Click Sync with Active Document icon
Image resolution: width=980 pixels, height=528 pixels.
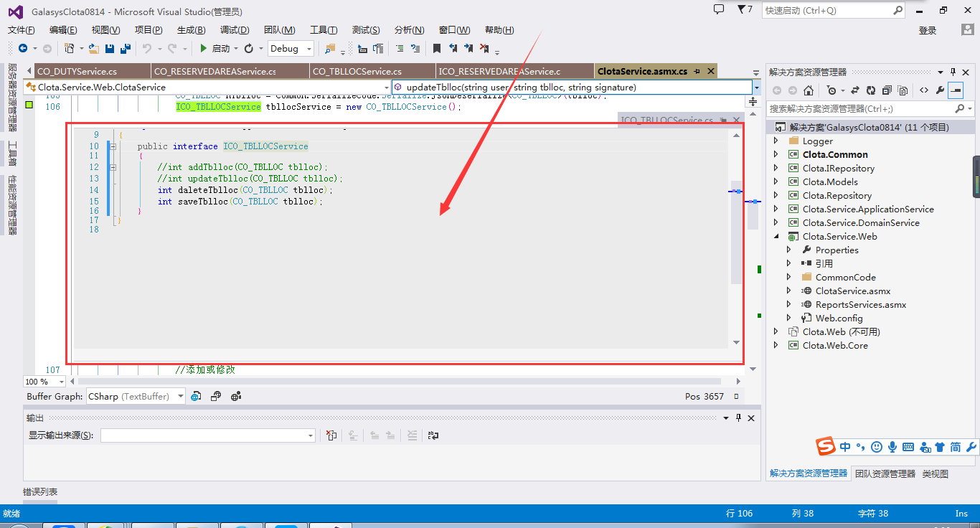855,90
